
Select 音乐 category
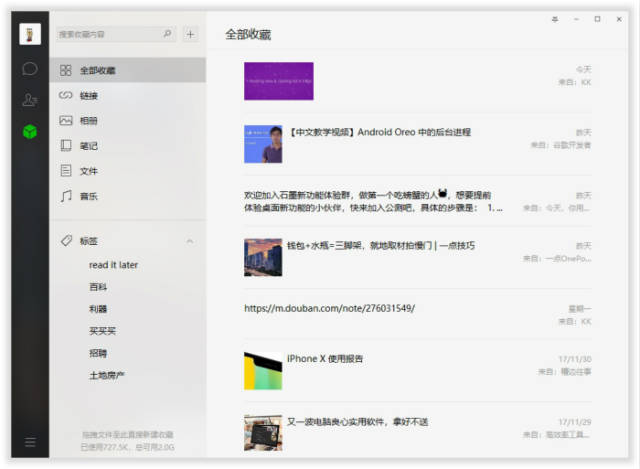coord(128,196)
